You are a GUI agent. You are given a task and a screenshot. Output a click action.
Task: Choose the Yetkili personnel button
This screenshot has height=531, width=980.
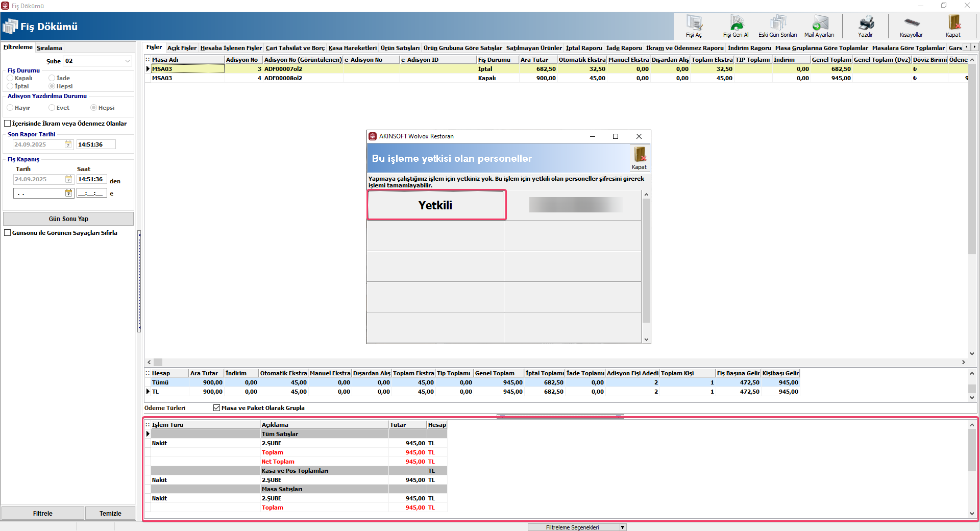436,205
